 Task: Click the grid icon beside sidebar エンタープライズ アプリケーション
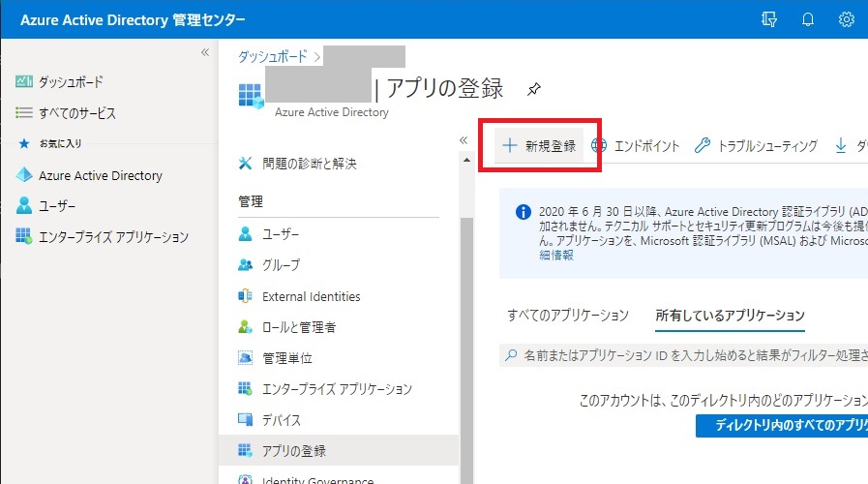point(24,236)
